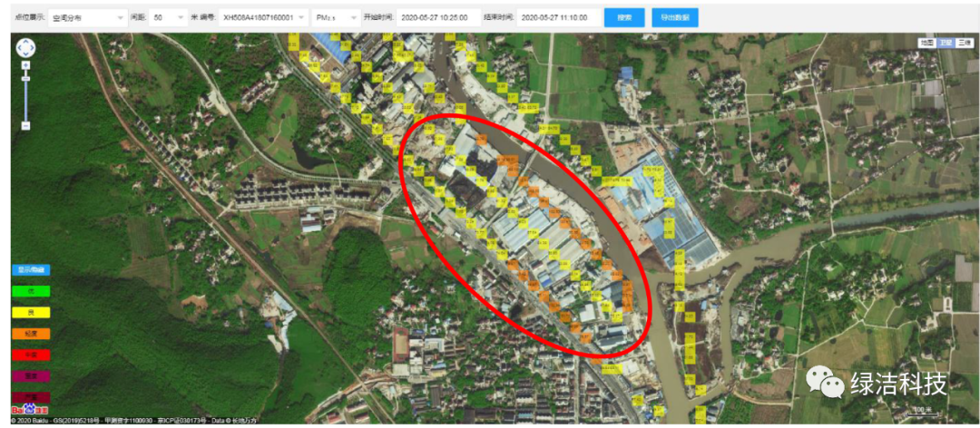Image resolution: width=980 pixels, height=428 pixels.
Task: Select the yellow 良 legend swatch
Action: [x=30, y=312]
